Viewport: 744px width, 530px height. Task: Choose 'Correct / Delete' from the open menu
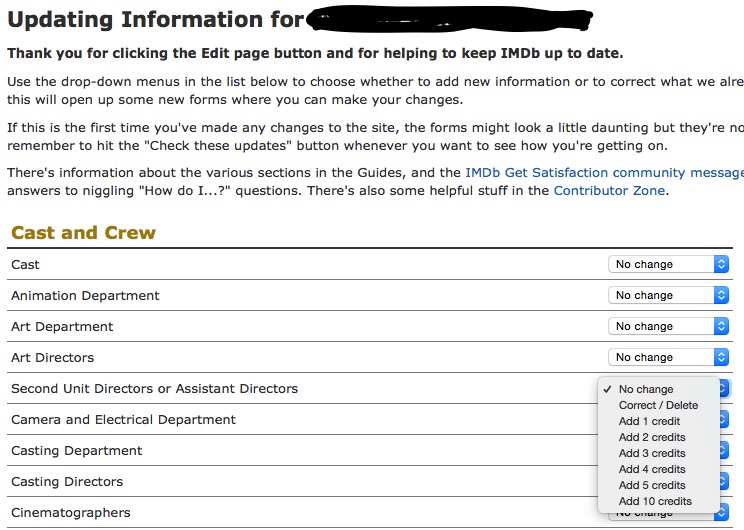click(x=658, y=405)
